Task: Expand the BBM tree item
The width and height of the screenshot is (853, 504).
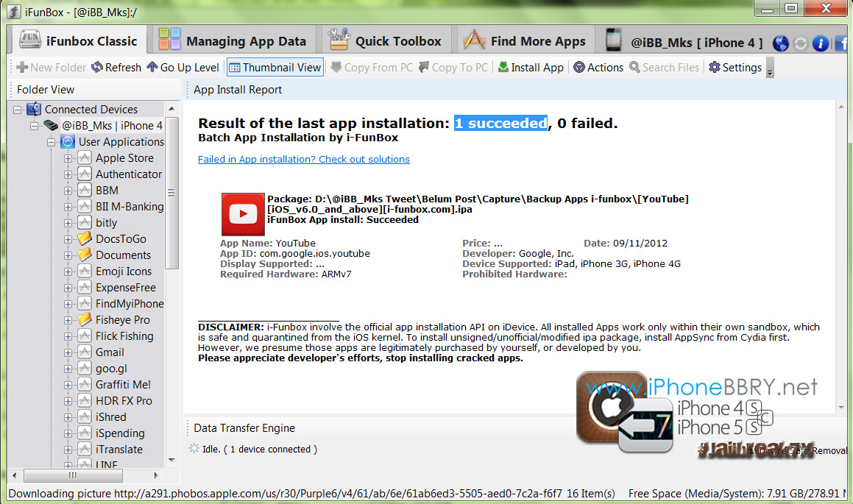Action: pyautogui.click(x=68, y=191)
